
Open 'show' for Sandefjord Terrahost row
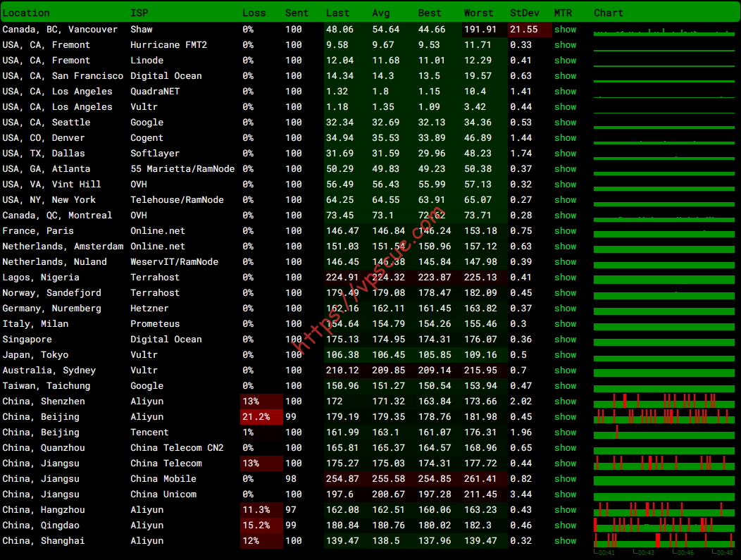[565, 293]
